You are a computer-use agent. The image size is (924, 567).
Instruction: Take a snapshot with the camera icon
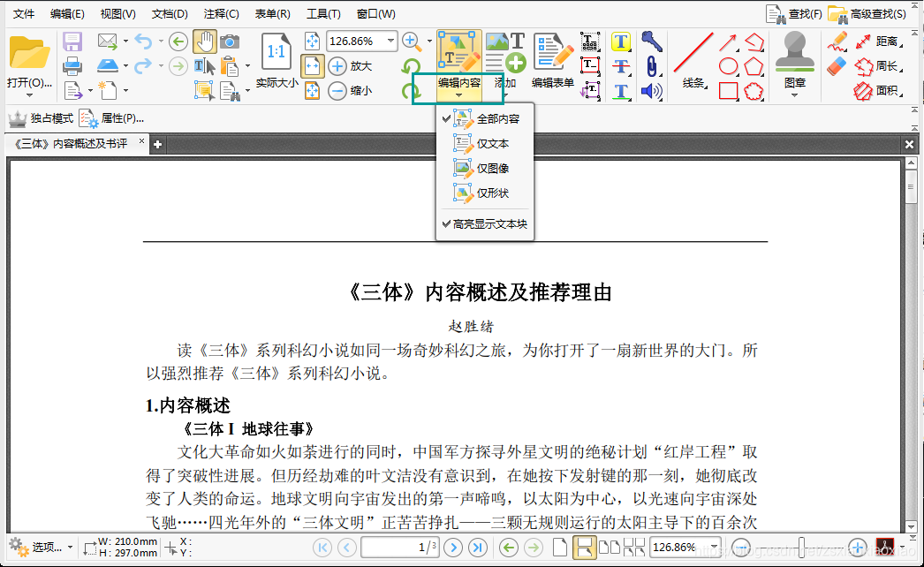[x=230, y=42]
